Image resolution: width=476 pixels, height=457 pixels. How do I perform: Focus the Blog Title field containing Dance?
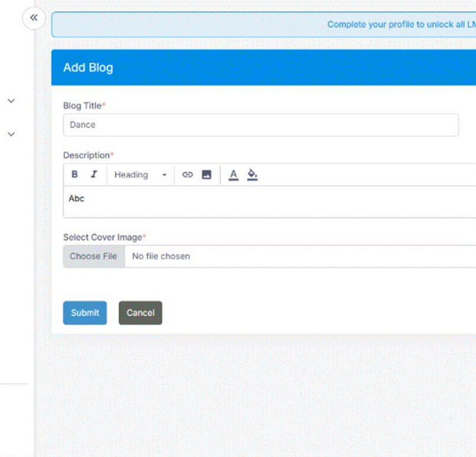coord(260,125)
